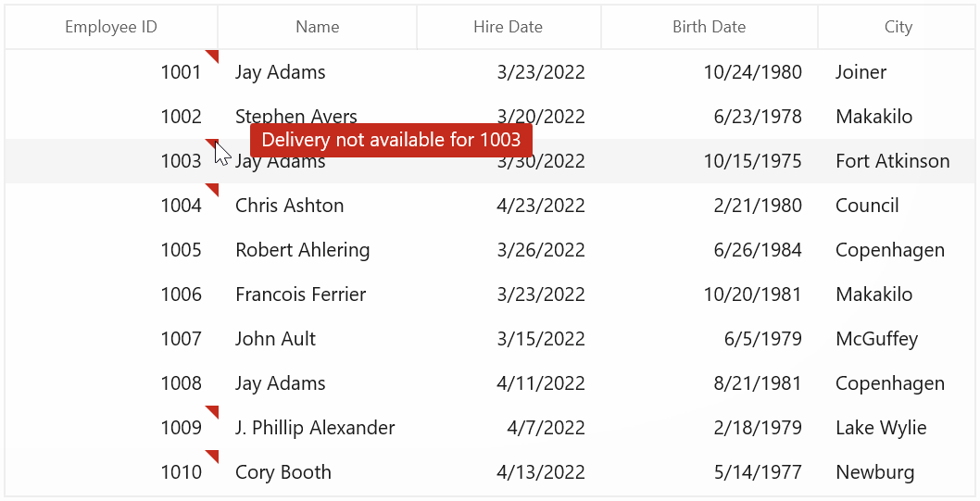Screen dimensions: 980x501
Task: Click name Francois Ferrier
Action: coord(301,294)
